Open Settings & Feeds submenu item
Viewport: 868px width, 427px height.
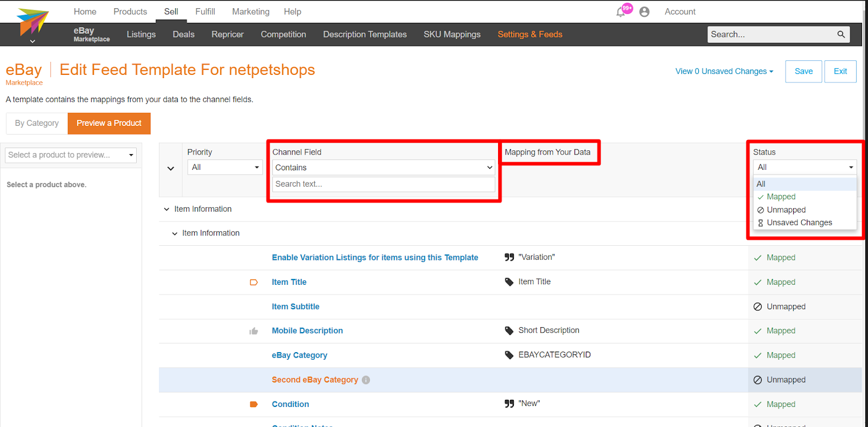pyautogui.click(x=530, y=34)
